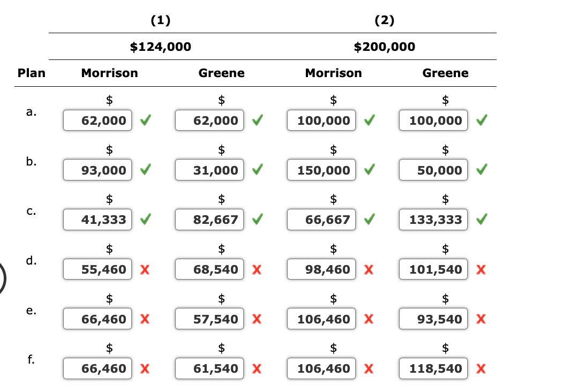Click the red X beside Greene 93,540
Viewport: 570px width, 392px height.
[x=479, y=319]
